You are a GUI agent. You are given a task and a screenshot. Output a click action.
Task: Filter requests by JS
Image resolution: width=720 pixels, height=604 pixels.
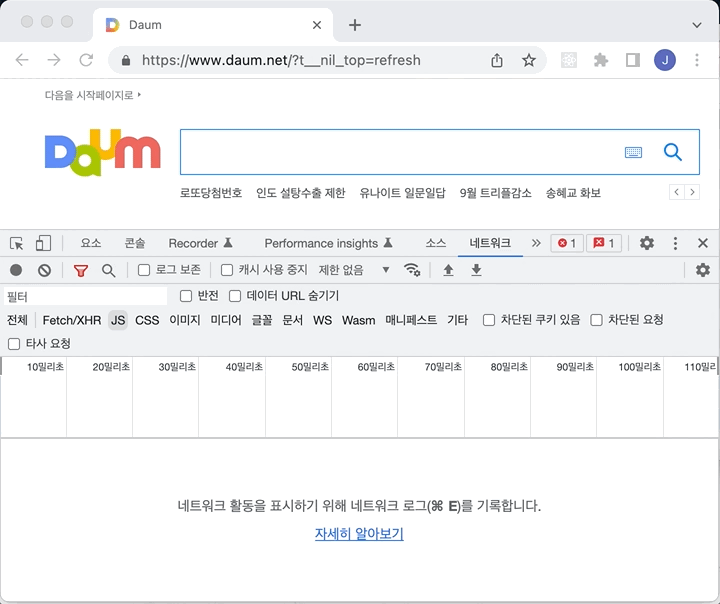(118, 320)
